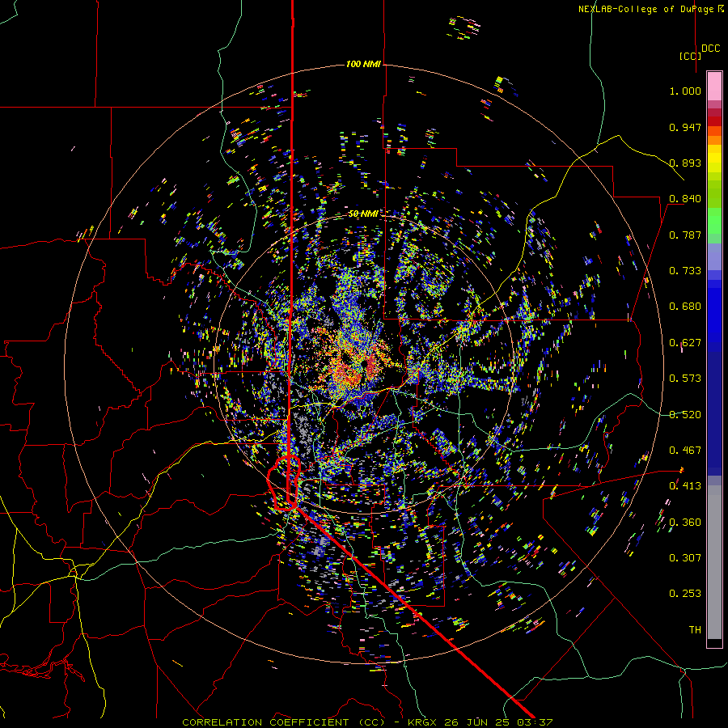Select the 0.520 color bar value

click(x=685, y=415)
